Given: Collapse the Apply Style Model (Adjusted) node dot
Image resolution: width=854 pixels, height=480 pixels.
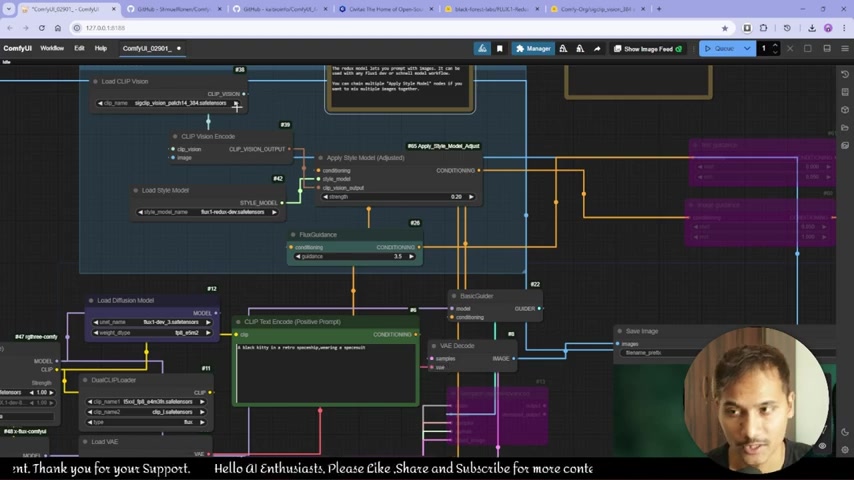Looking at the screenshot, I should [320, 158].
